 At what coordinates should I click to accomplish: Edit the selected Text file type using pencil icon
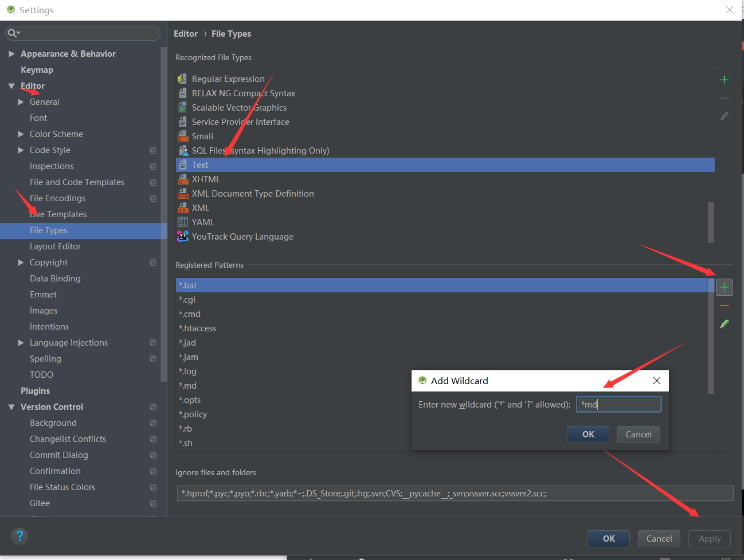[724, 116]
